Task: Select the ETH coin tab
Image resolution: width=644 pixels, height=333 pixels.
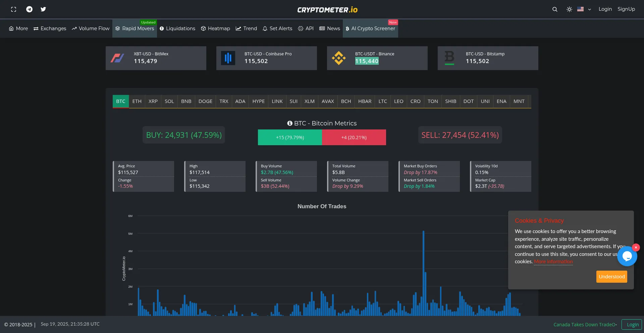Action: tap(137, 101)
